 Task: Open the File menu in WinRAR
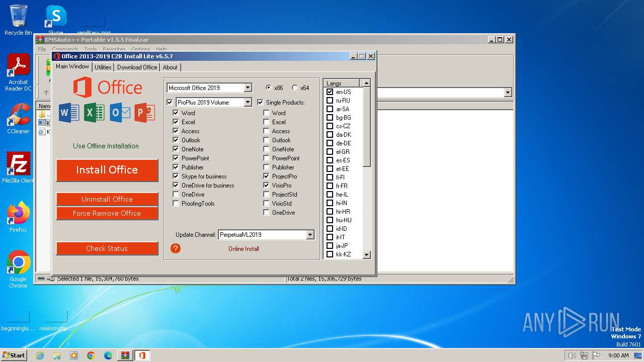point(42,49)
